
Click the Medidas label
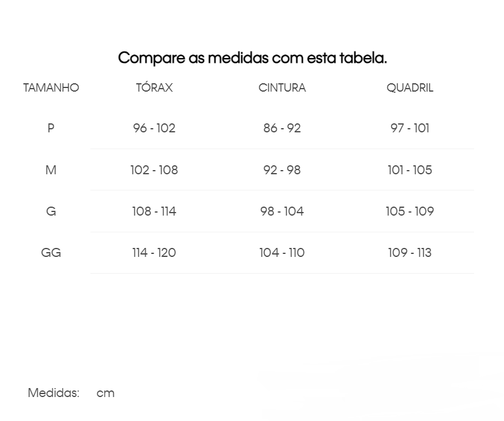coord(54,393)
